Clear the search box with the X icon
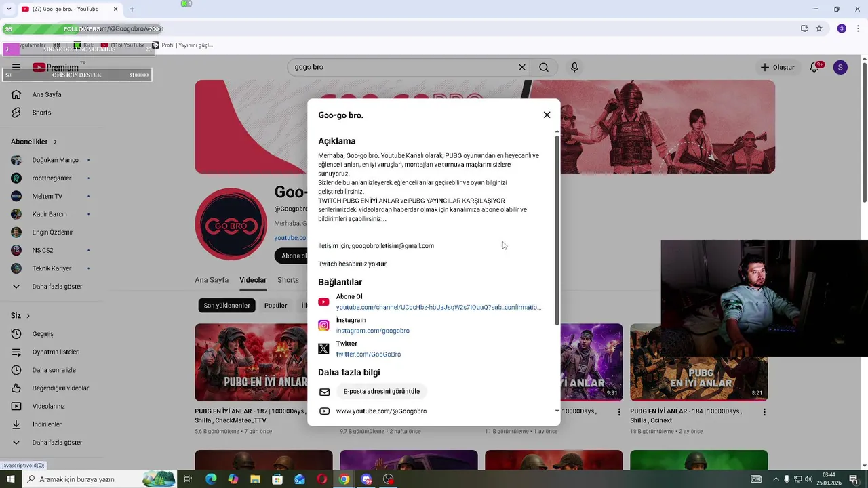The image size is (868, 488). [522, 67]
